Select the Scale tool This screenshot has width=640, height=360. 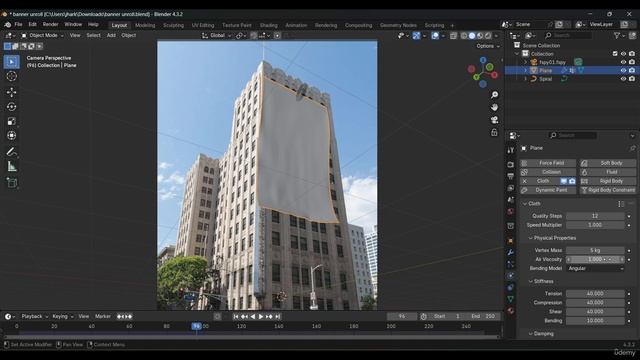11,121
